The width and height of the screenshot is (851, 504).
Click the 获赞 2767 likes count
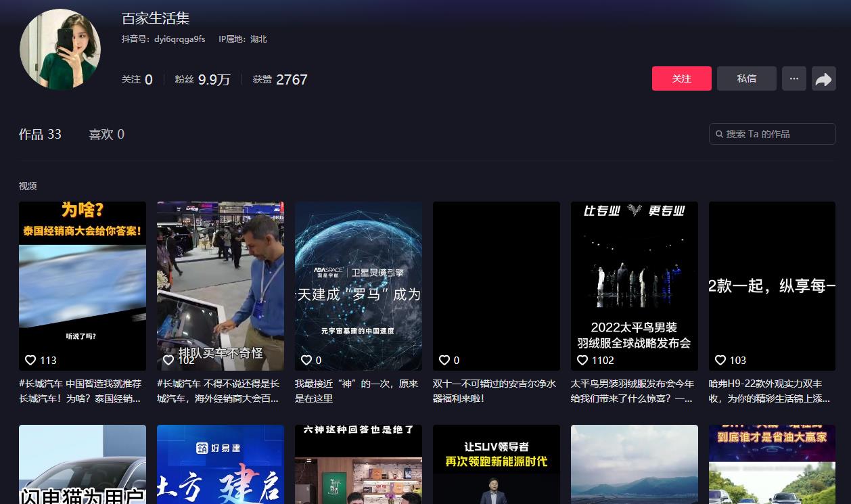tap(280, 79)
